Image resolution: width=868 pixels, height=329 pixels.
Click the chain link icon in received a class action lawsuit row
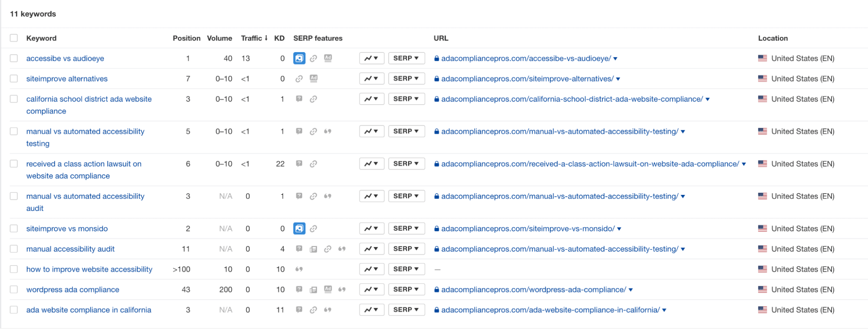pos(314,164)
